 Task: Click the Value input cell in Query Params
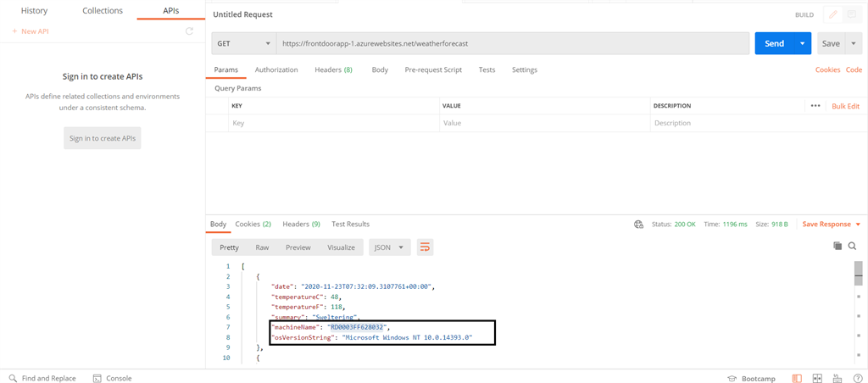(x=545, y=123)
